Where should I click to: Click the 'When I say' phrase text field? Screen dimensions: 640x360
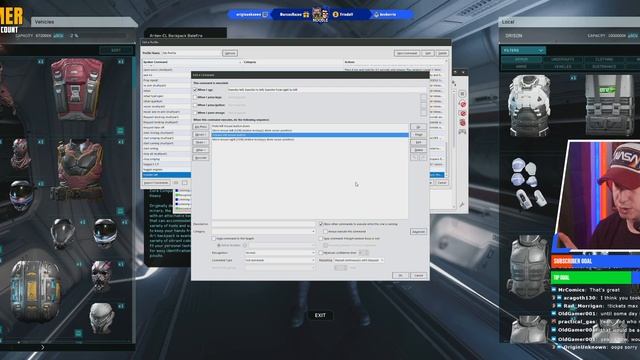(326, 90)
